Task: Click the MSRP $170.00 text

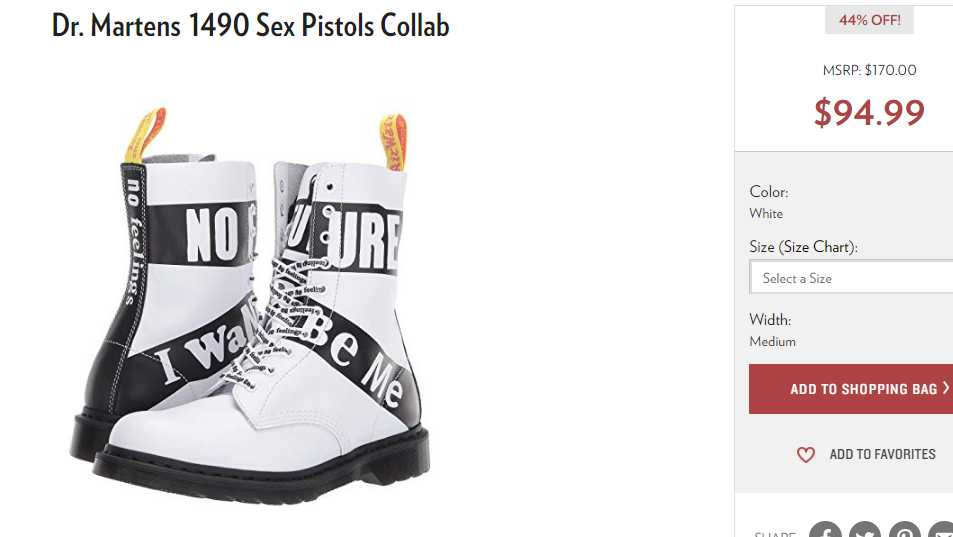Action: coord(869,70)
